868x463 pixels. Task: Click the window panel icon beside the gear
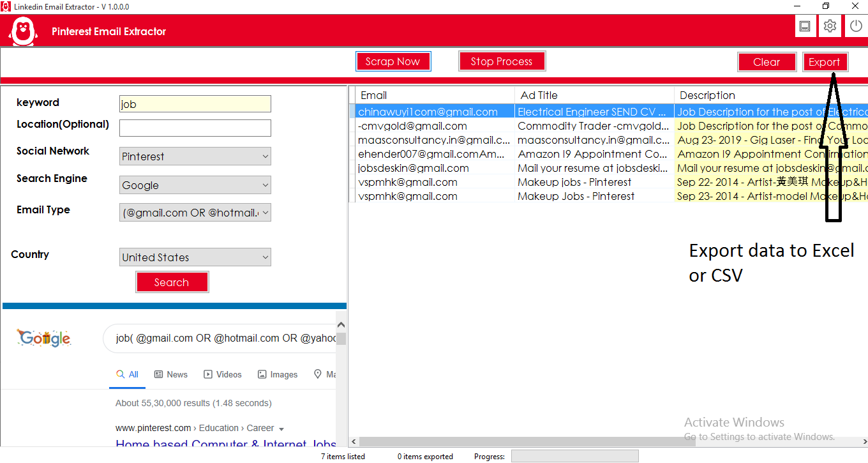pyautogui.click(x=805, y=26)
